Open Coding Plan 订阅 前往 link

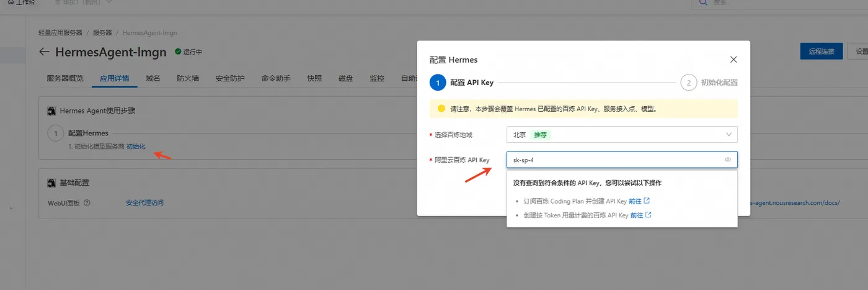635,201
